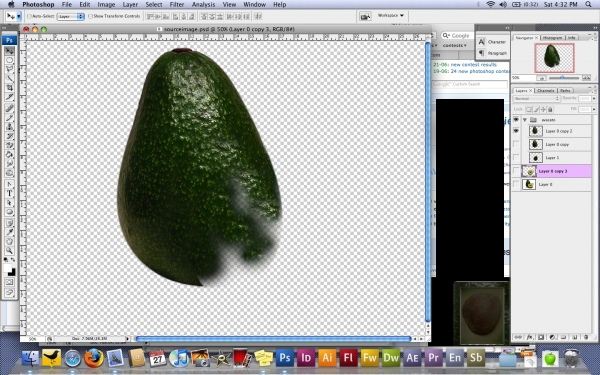Click the create new layer icon
600x375 pixels.
574,337
